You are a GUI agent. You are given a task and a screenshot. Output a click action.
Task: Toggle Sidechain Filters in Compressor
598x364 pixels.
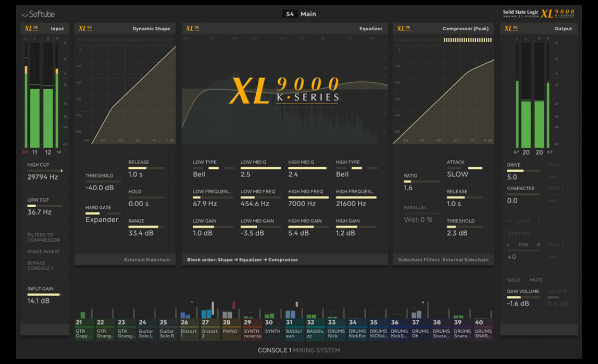point(419,259)
